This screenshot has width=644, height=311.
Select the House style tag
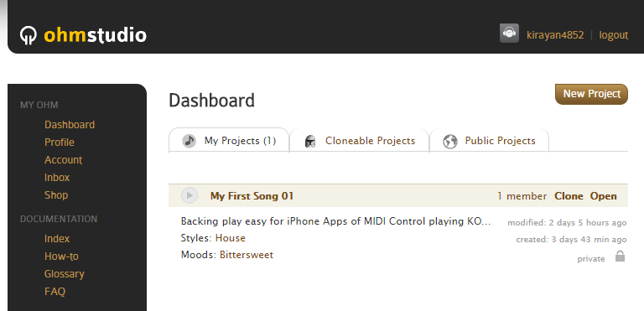pos(231,238)
